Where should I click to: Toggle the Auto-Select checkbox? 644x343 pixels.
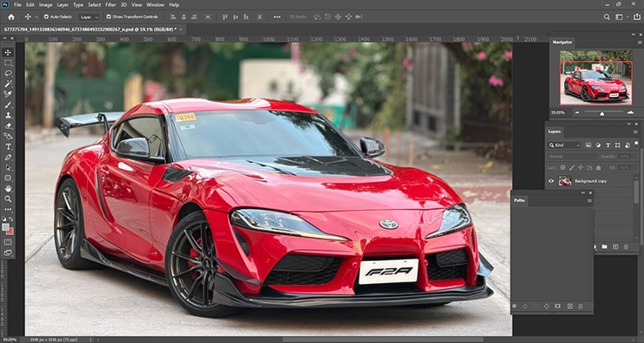tap(46, 17)
